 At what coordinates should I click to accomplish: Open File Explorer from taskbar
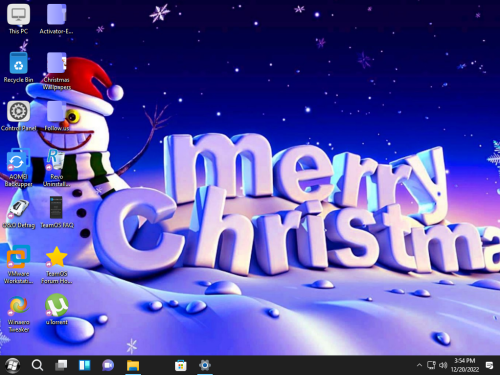coord(133,365)
